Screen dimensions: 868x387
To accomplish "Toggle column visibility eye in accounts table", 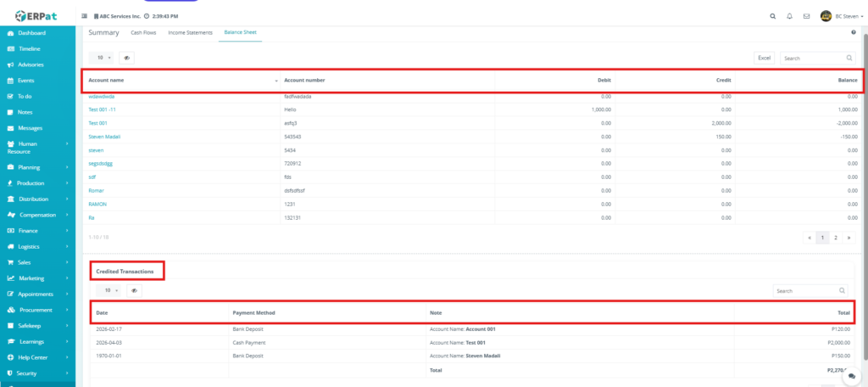I will coord(126,58).
